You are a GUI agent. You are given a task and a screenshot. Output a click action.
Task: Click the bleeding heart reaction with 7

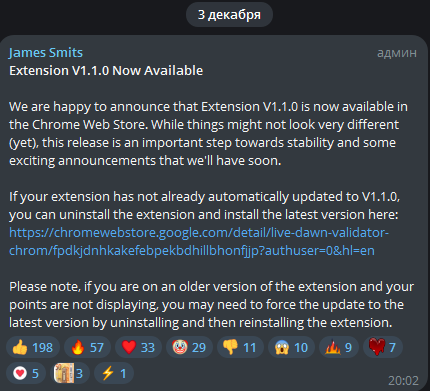point(383,347)
